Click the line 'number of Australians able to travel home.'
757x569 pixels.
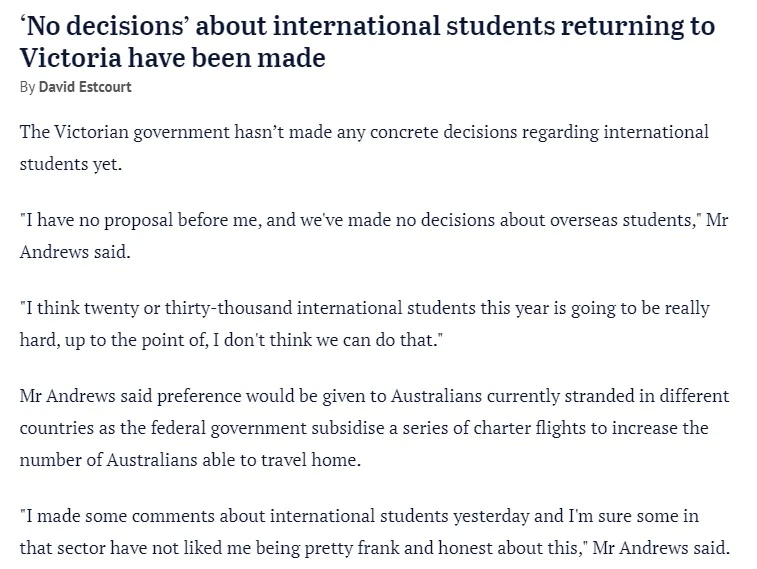(190, 460)
